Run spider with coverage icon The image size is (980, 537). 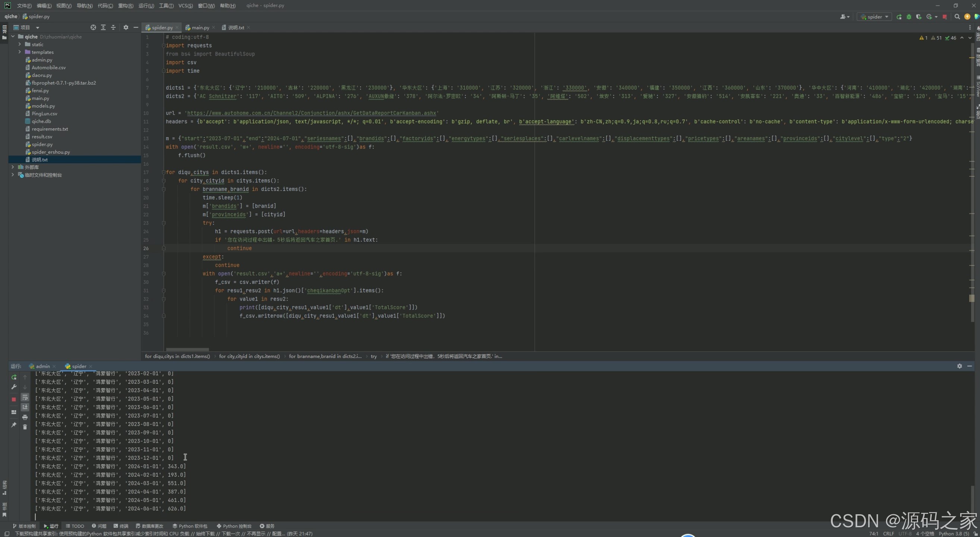tap(919, 17)
